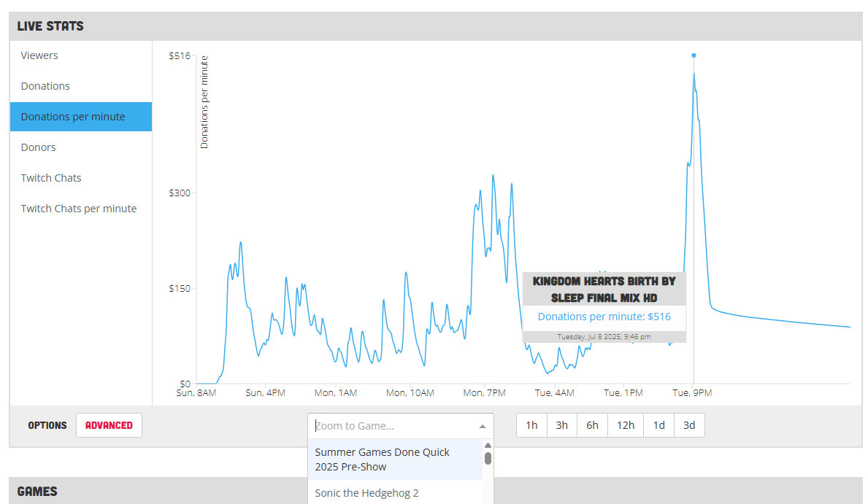
Task: Click the 'Mon, 1AM' axis label
Action: click(x=336, y=393)
